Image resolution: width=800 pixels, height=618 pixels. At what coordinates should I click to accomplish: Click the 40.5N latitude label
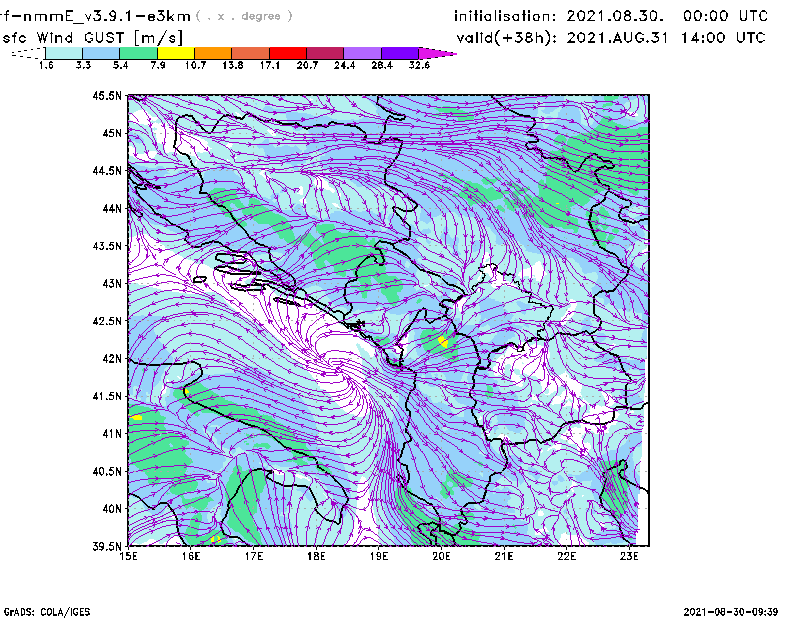click(x=107, y=472)
